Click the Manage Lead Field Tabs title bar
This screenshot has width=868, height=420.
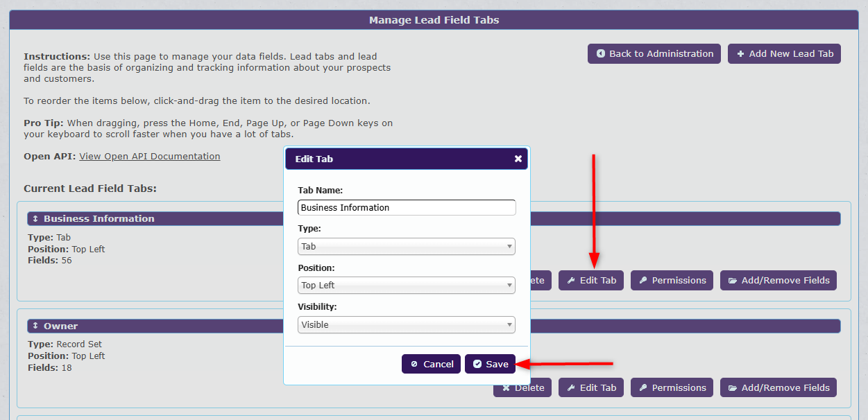(434, 20)
